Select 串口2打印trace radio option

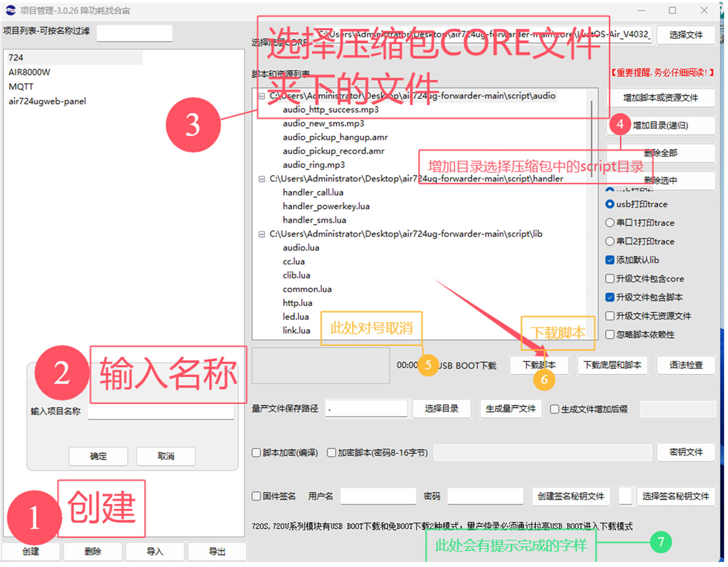pos(639,241)
